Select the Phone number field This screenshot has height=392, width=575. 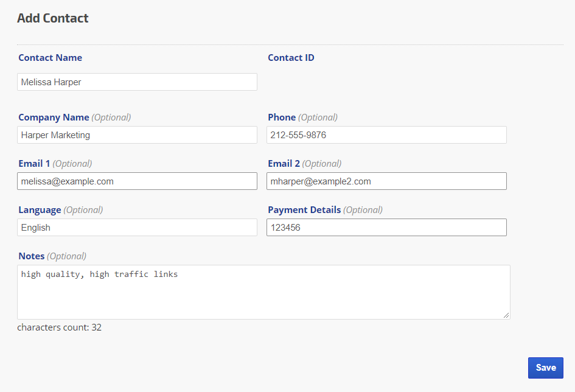(386, 135)
